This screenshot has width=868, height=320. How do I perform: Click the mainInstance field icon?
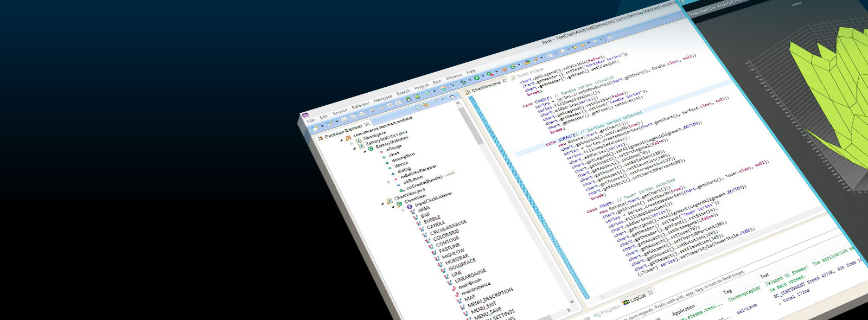click(456, 294)
